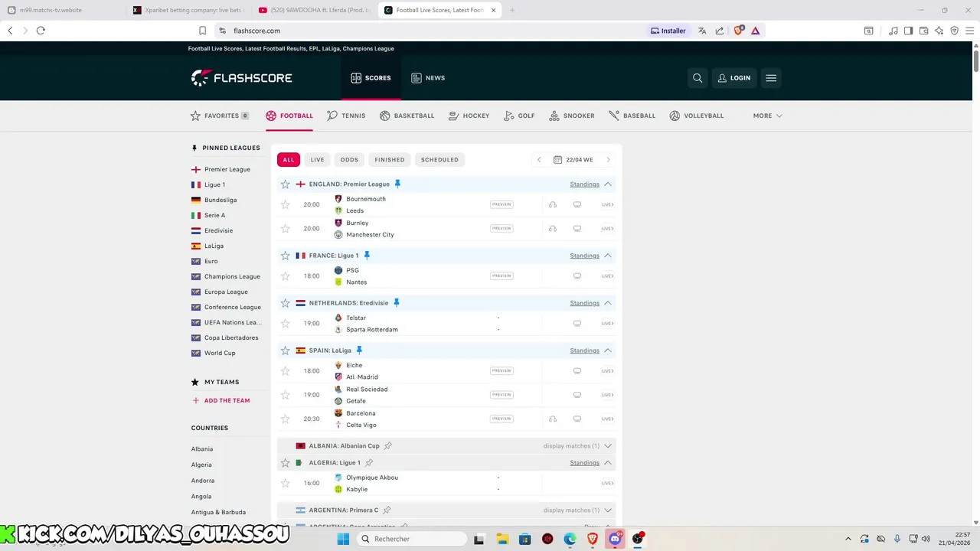Open Preview for Burnley vs Manchester City
Screen dimensions: 980x551
(x=501, y=228)
